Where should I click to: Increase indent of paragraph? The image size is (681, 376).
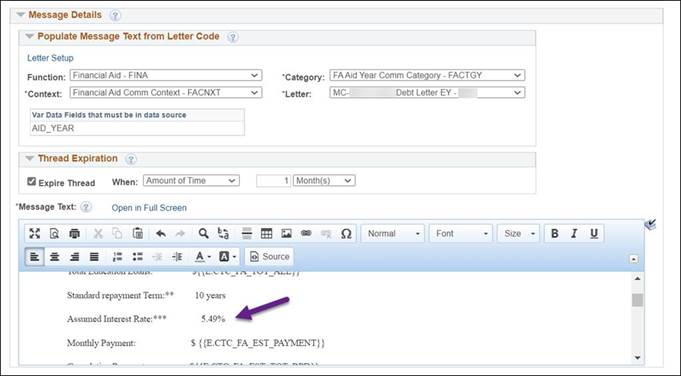(177, 257)
